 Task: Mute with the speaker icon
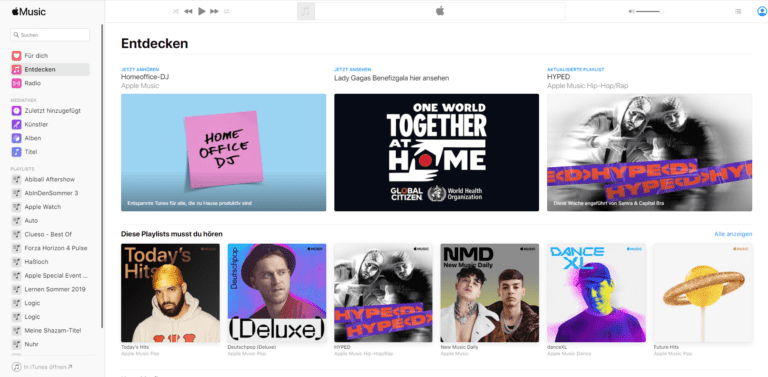coord(631,11)
